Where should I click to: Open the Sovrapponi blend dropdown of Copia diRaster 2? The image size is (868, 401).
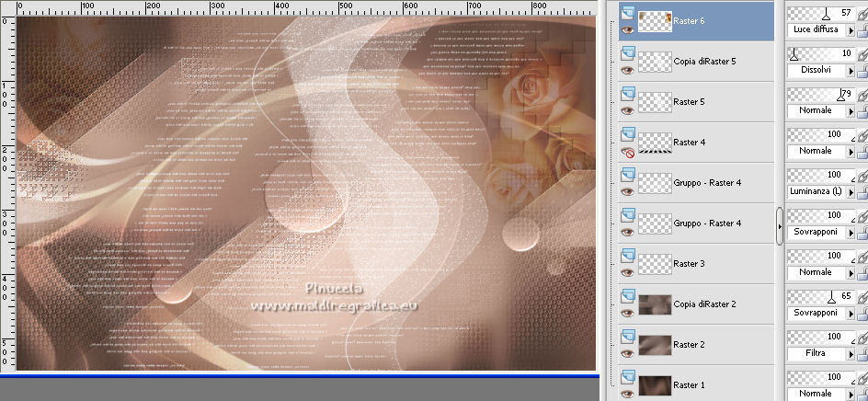coord(851,314)
